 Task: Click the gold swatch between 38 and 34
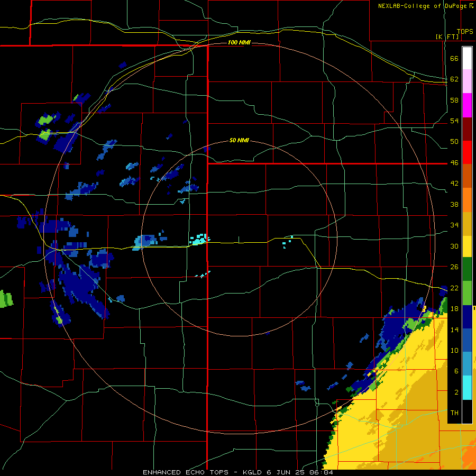[x=467, y=224]
